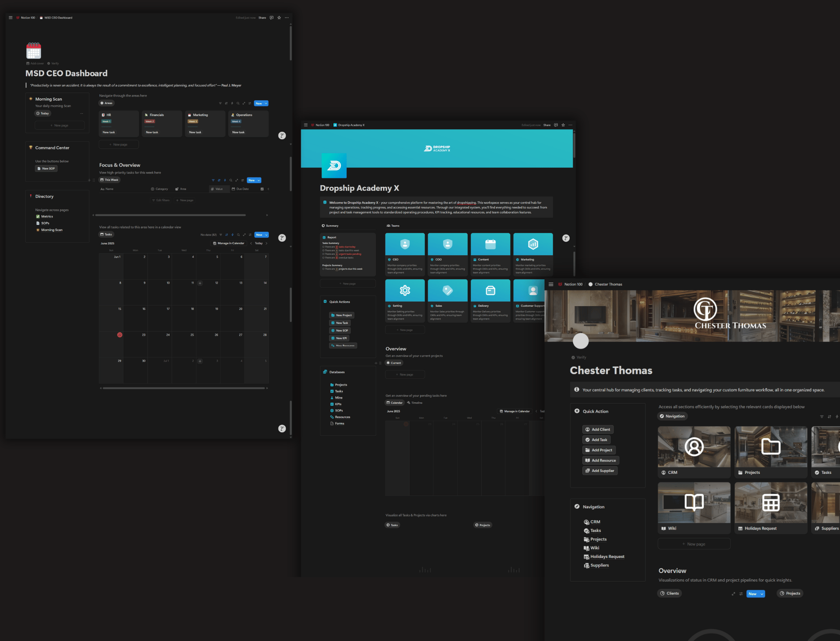Open search icon in the Areas database toolbar
This screenshot has height=641, width=840.
point(238,104)
